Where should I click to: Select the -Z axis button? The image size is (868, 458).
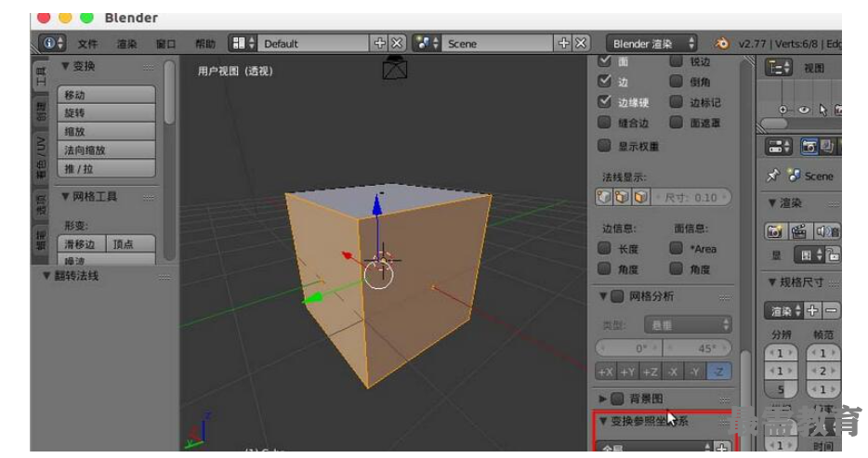(x=719, y=372)
